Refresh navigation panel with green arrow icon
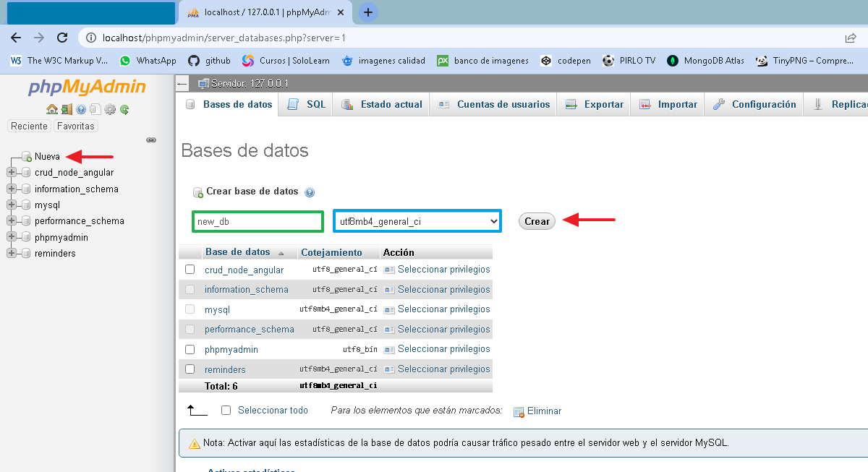The image size is (868, 472). point(124,109)
